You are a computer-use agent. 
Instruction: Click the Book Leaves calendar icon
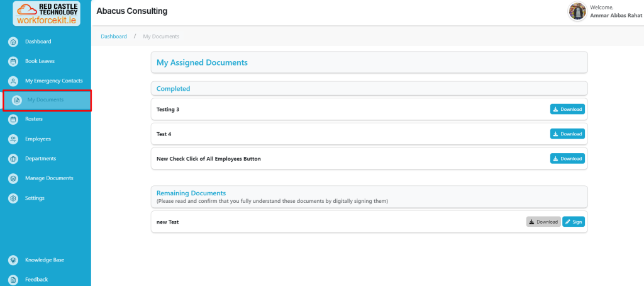[x=13, y=62]
